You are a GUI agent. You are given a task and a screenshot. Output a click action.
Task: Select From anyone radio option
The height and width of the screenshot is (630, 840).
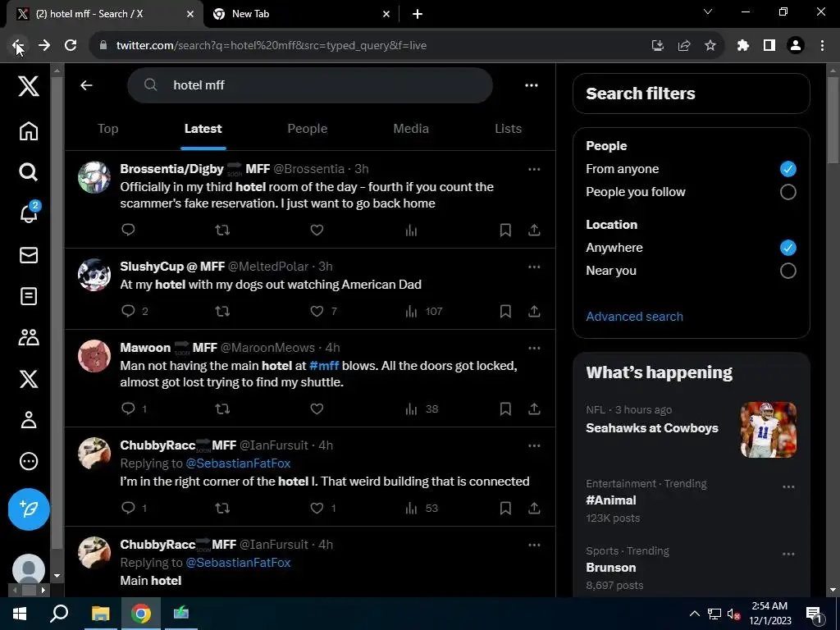[787, 169]
